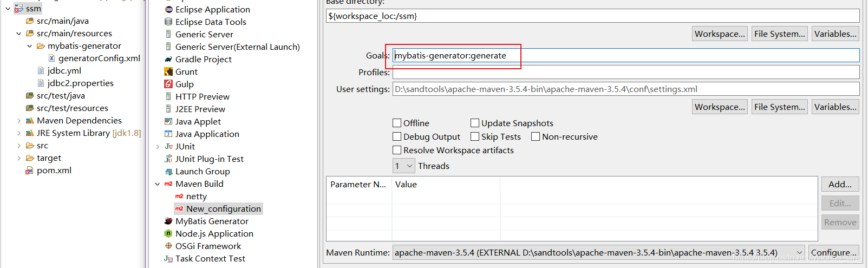This screenshot has height=268, width=868.
Task: Focus the Goals input field
Action: click(626, 55)
